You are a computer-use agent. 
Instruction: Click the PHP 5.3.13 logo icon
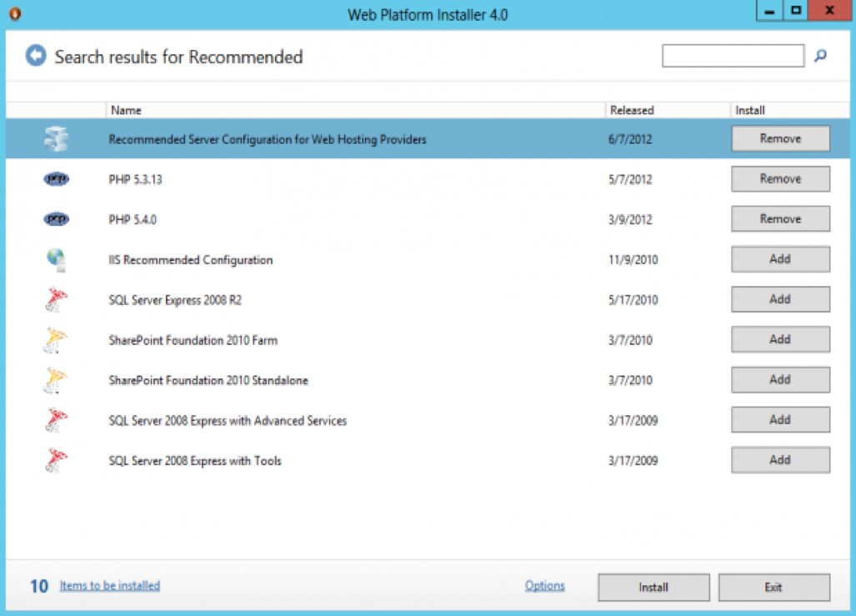pyautogui.click(x=56, y=178)
